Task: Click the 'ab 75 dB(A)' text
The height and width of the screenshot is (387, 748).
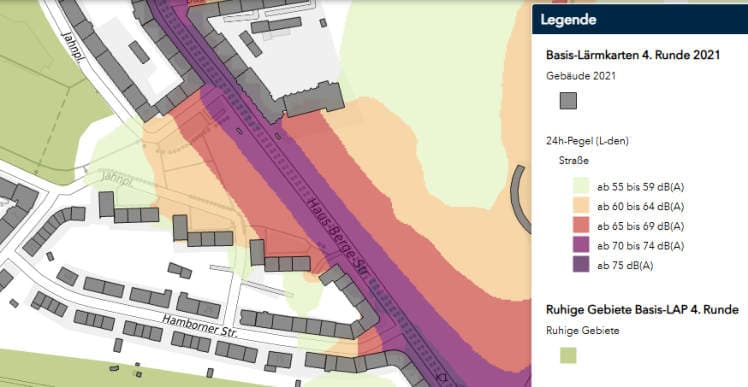Action: pyautogui.click(x=624, y=266)
